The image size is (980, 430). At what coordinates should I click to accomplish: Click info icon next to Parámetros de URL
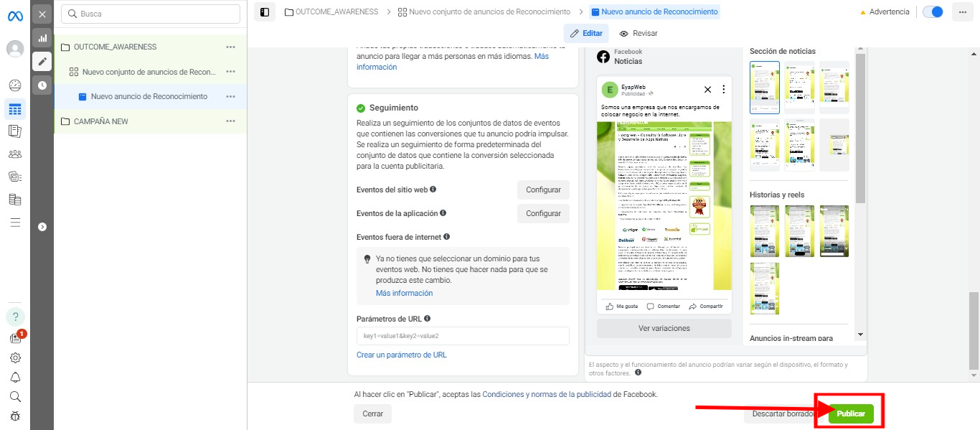pyautogui.click(x=428, y=319)
